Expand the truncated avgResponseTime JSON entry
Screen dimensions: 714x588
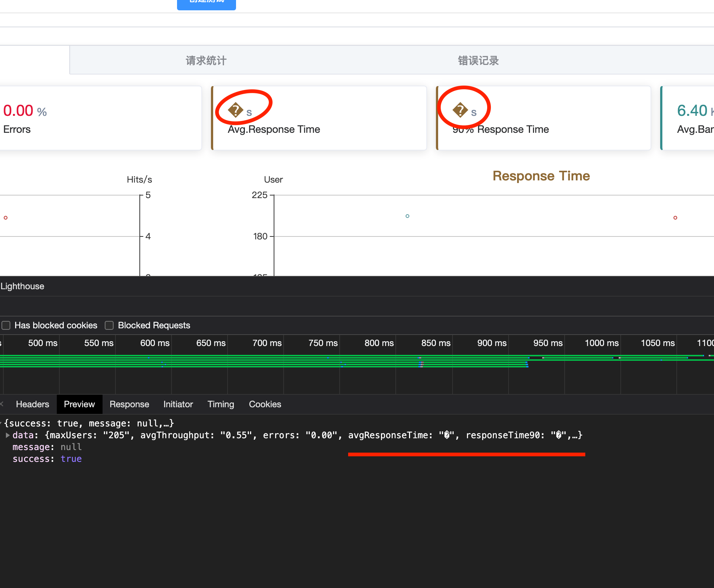point(578,435)
